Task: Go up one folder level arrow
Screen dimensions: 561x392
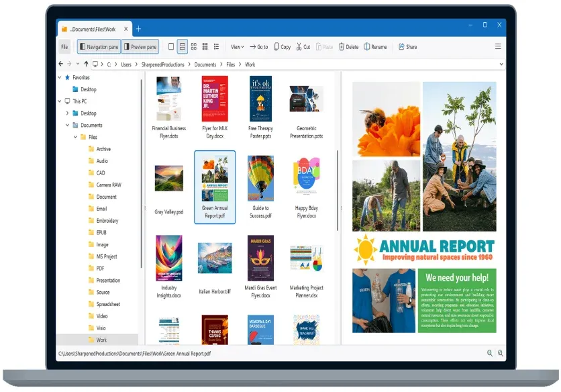Action: 86,64
